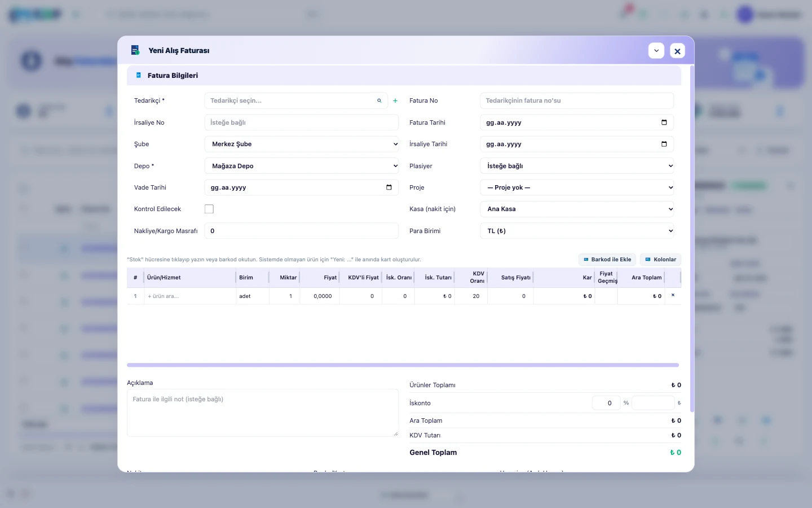Click the İskonto percent input field
The width and height of the screenshot is (812, 508).
(606, 403)
